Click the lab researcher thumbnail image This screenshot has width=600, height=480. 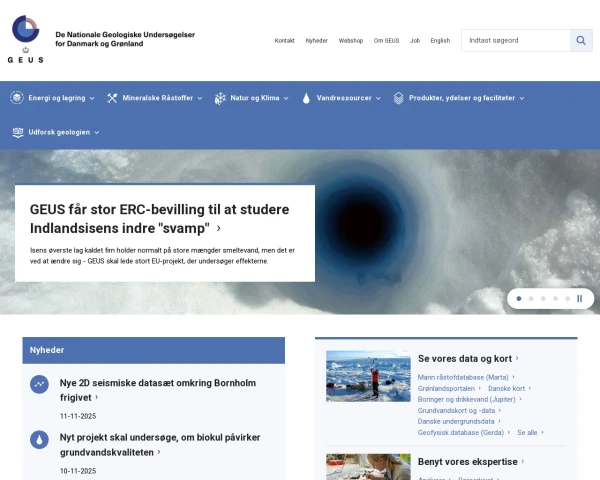[368, 467]
